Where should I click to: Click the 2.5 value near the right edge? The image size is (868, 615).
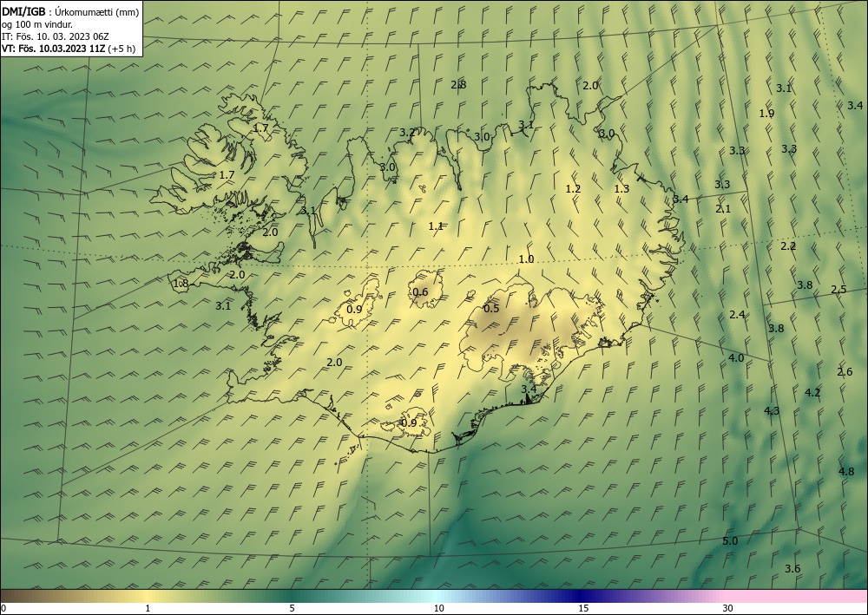click(x=838, y=289)
